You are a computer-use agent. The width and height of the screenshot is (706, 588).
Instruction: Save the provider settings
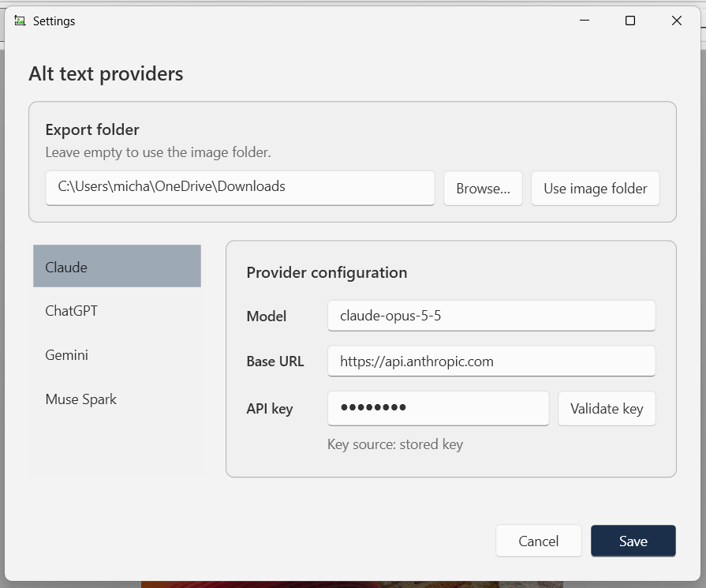point(633,541)
